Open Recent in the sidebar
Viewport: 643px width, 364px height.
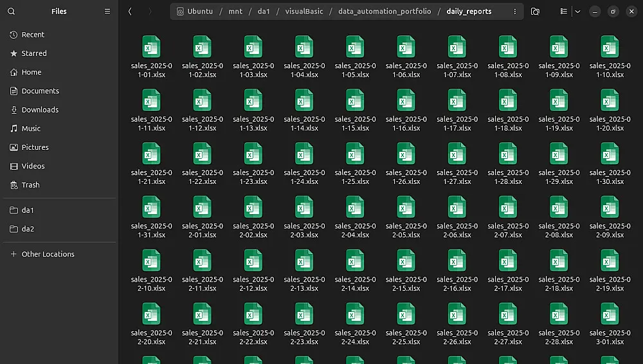tap(59, 35)
